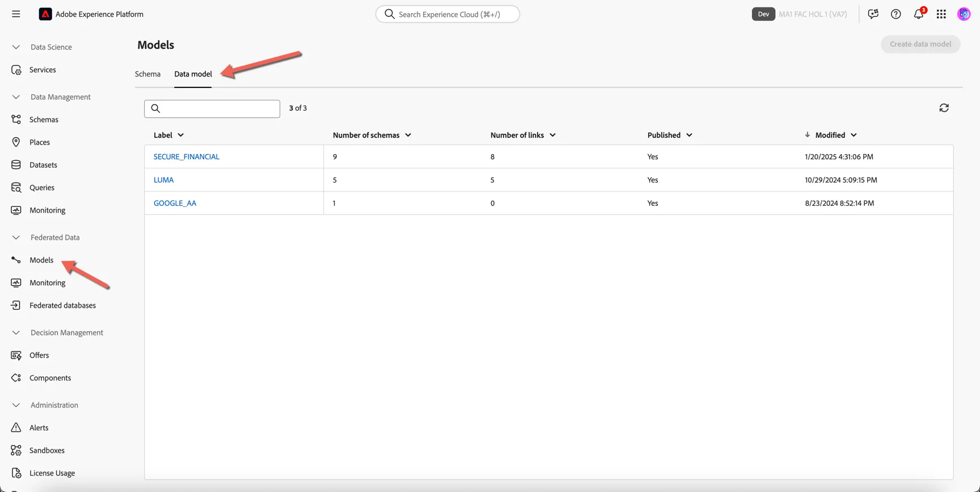Click the Alerts warning icon
Image resolution: width=980 pixels, height=492 pixels.
[x=16, y=428]
